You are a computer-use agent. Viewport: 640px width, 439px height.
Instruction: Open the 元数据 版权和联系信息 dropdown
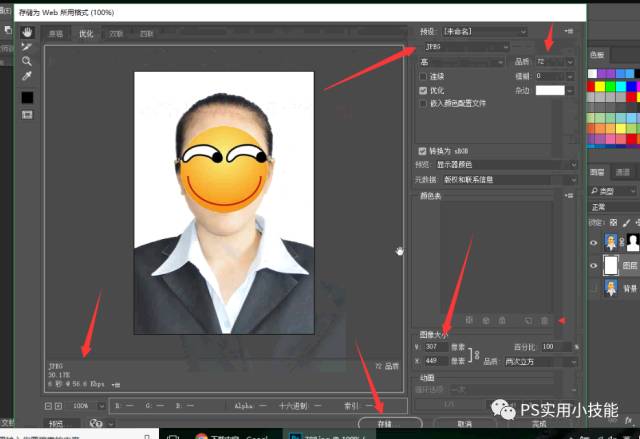pyautogui.click(x=509, y=180)
